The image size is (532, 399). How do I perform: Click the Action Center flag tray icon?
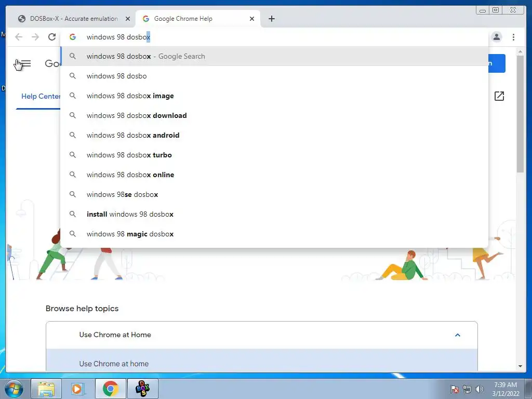(454, 389)
